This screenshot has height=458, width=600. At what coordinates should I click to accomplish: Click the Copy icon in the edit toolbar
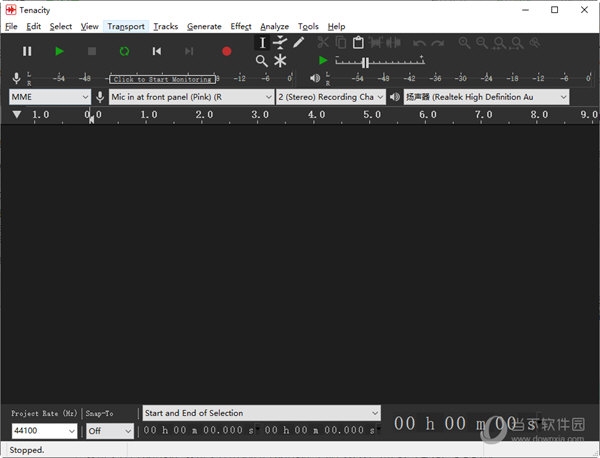[341, 42]
